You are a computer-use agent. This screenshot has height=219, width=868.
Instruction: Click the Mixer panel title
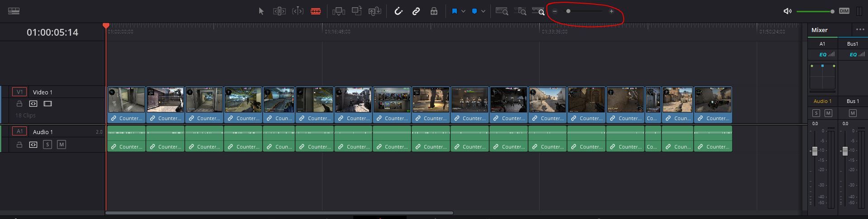coord(819,30)
